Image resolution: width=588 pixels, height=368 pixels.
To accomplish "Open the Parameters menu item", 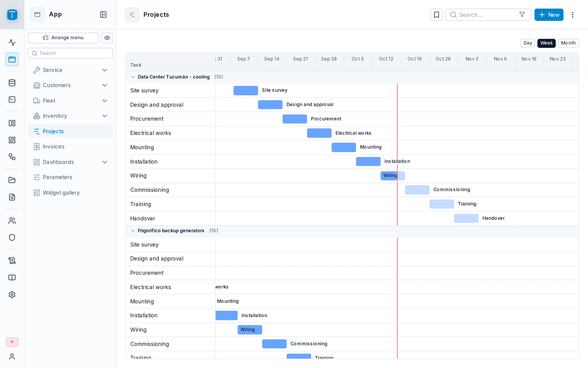I will pos(70,177).
